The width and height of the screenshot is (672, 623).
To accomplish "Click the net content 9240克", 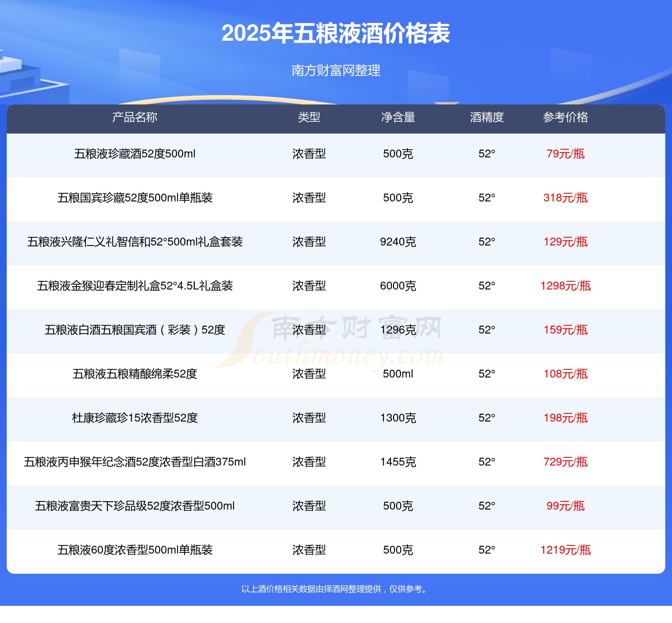I will point(398,242).
